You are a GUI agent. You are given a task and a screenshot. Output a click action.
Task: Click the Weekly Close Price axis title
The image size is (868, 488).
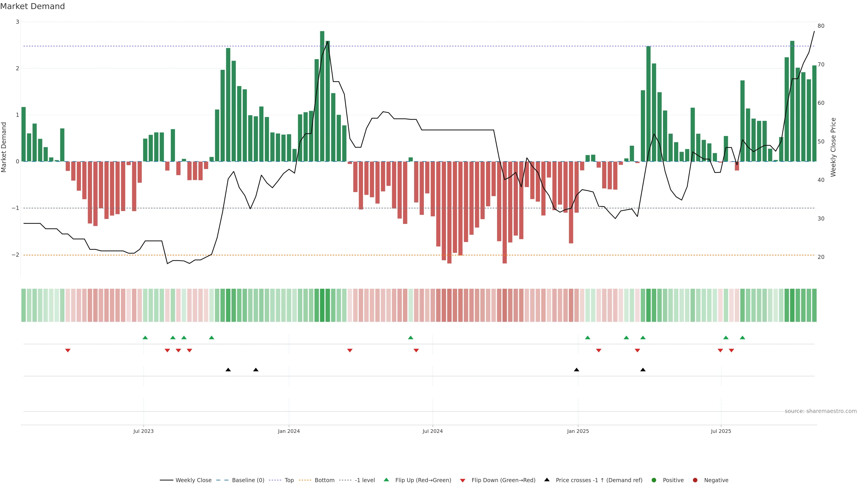pyautogui.click(x=833, y=147)
